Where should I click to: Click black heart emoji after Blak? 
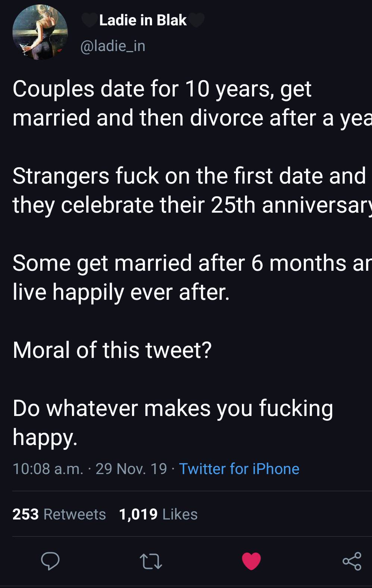[x=197, y=20]
